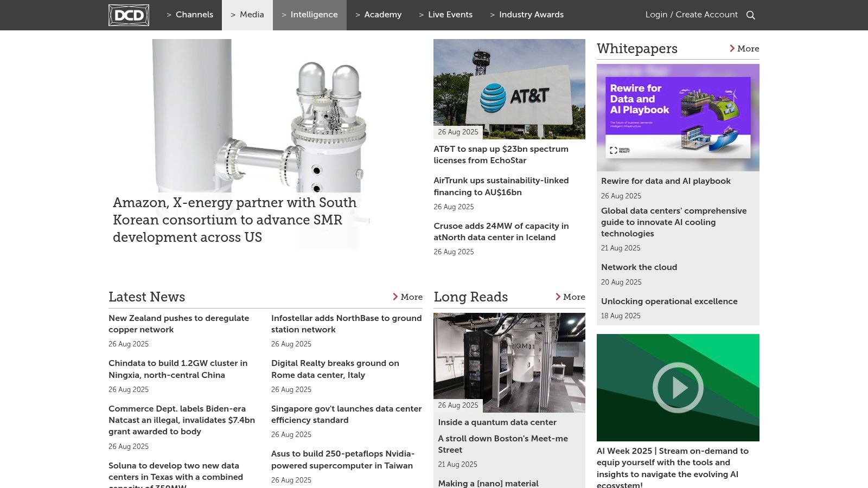
Task: Click the Long Reads More chevron link
Action: click(x=570, y=297)
